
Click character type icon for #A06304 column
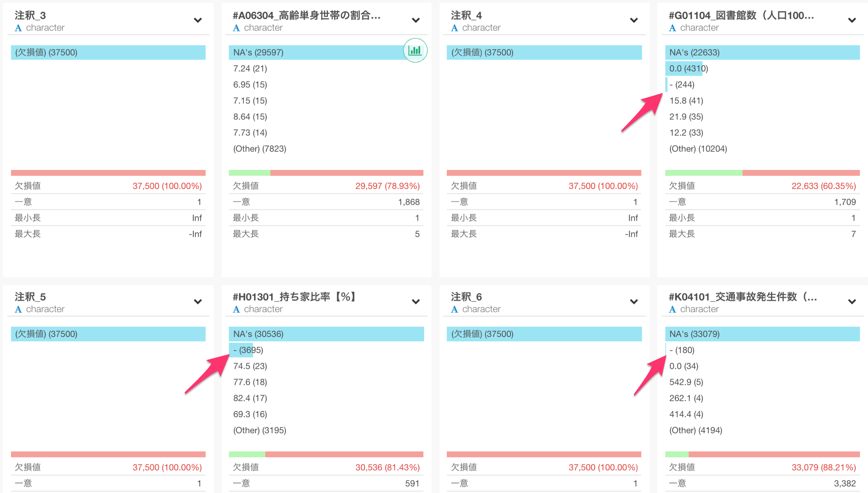[236, 28]
